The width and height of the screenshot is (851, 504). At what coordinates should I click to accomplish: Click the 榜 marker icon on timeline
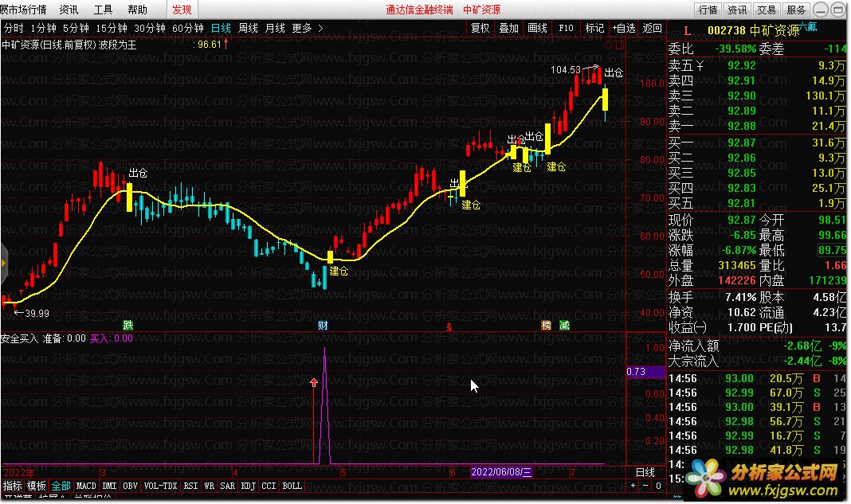[x=547, y=326]
